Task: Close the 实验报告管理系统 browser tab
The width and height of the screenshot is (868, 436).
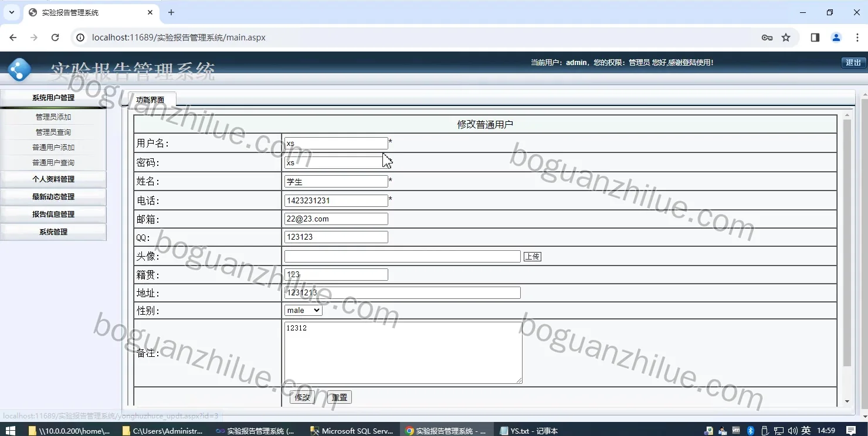Action: (x=151, y=12)
